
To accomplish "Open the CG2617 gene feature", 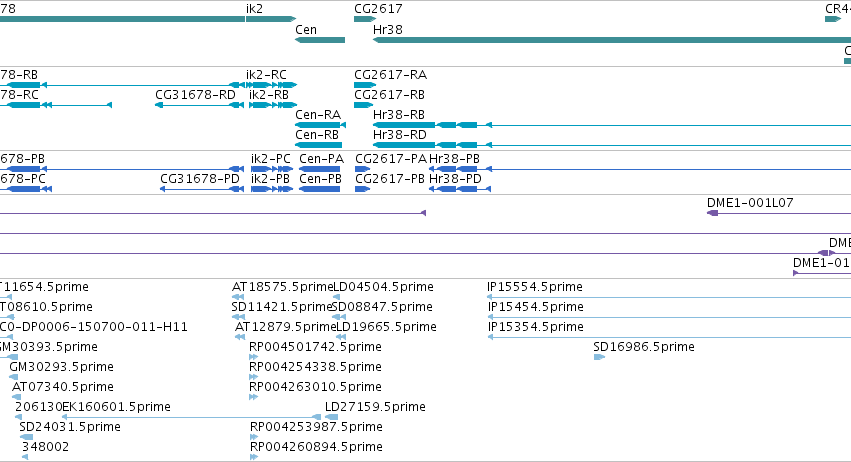I will point(365,19).
